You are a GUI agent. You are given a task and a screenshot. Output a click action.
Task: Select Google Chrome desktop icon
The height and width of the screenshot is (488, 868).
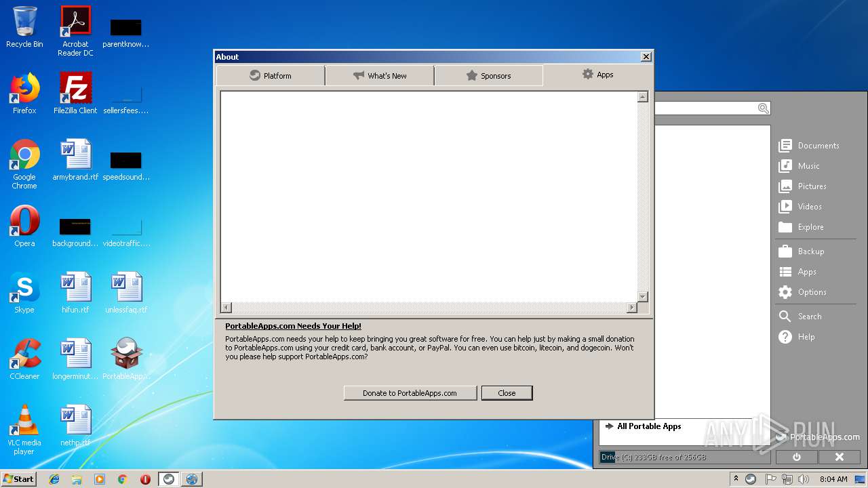pos(24,164)
